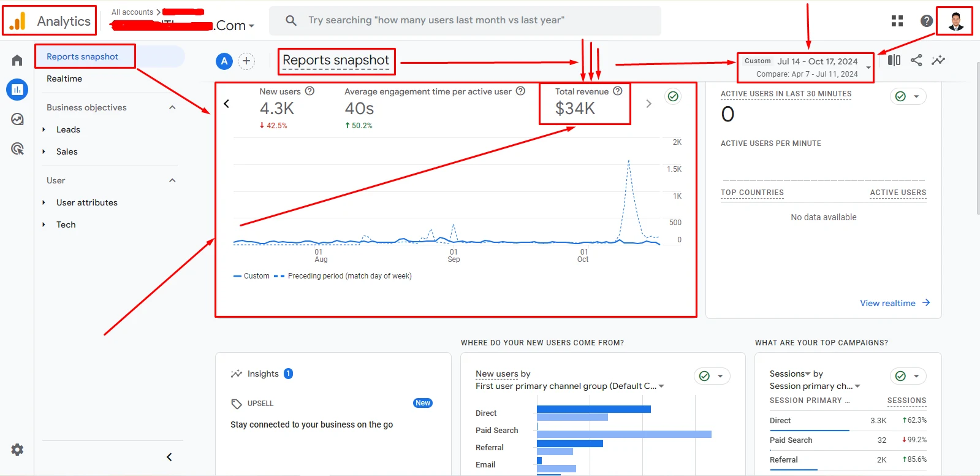Open Insights sparkline icon in header

tap(938, 60)
